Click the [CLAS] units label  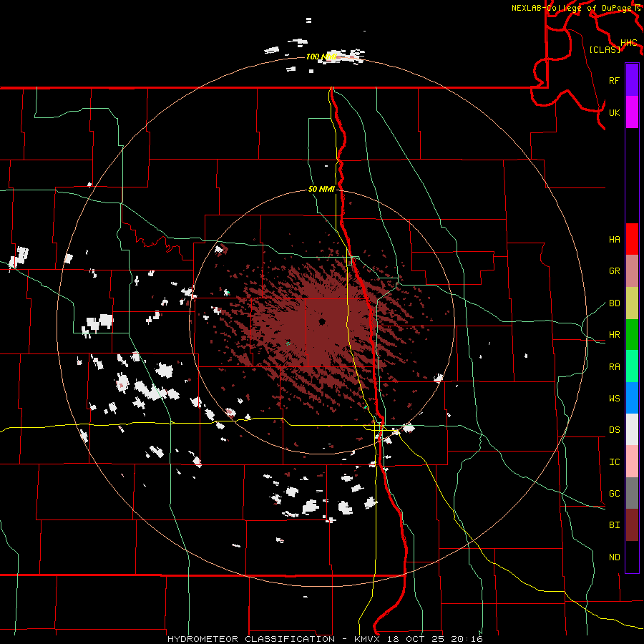(605, 49)
